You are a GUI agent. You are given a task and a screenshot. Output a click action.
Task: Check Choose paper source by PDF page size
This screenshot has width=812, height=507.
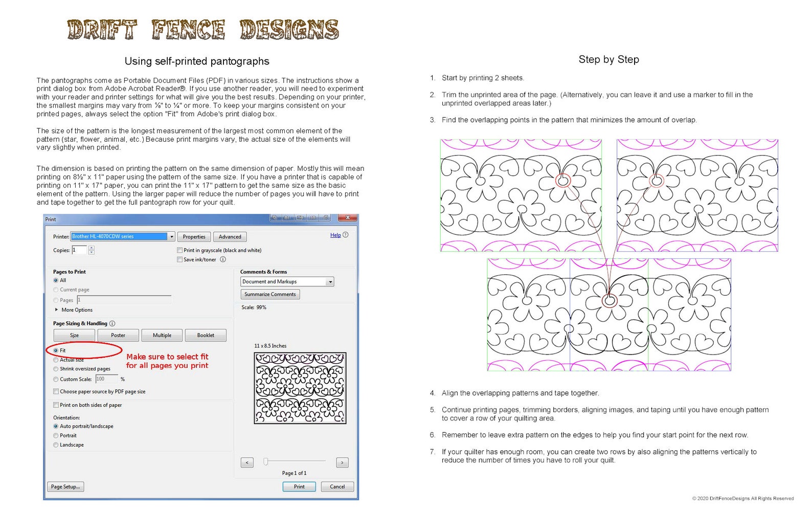tap(56, 391)
